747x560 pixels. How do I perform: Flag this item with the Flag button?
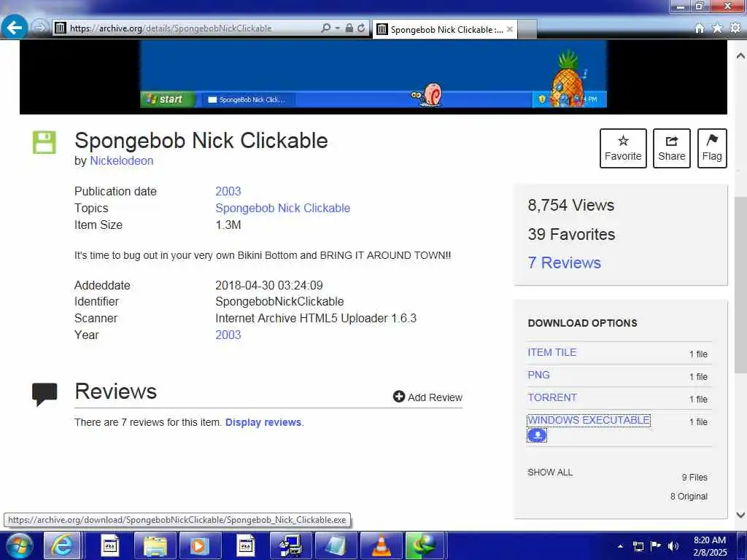pyautogui.click(x=712, y=148)
